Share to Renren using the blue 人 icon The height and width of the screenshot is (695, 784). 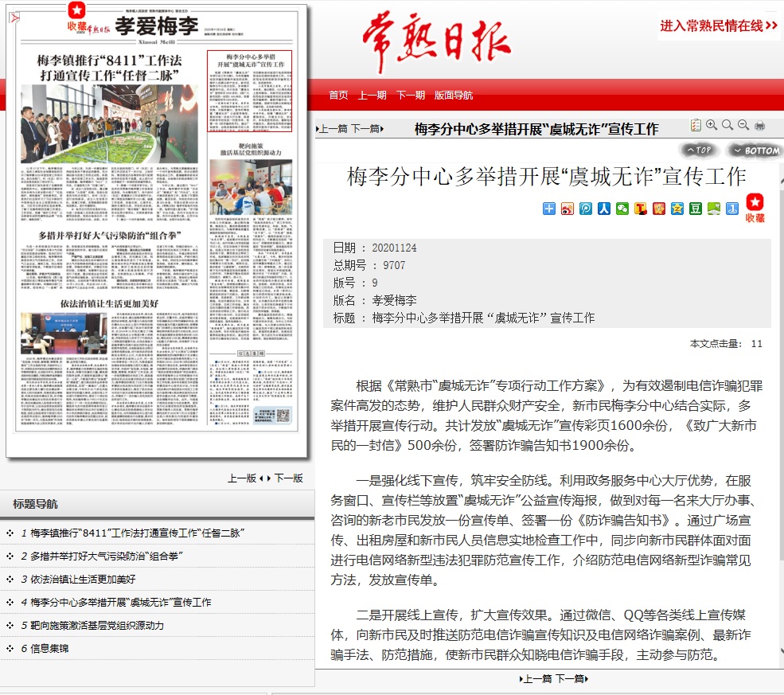(x=604, y=209)
